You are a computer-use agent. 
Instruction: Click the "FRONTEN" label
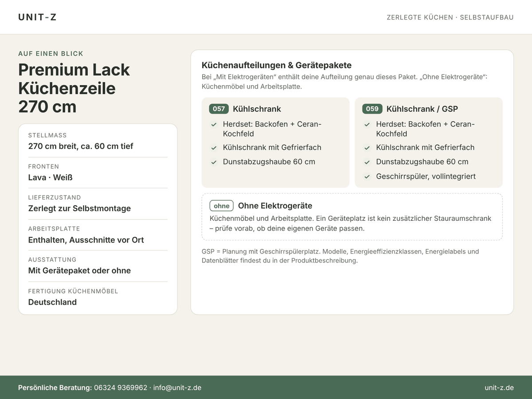pyautogui.click(x=43, y=167)
